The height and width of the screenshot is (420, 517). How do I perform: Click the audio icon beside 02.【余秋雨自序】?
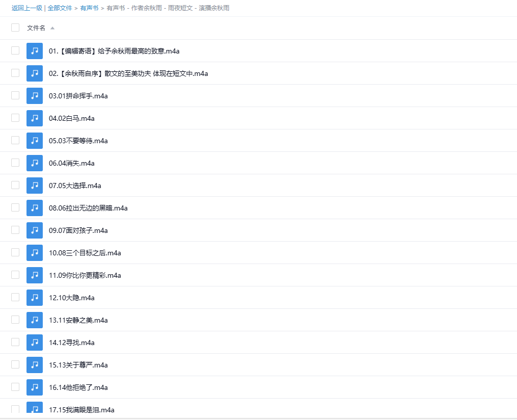pyautogui.click(x=34, y=73)
